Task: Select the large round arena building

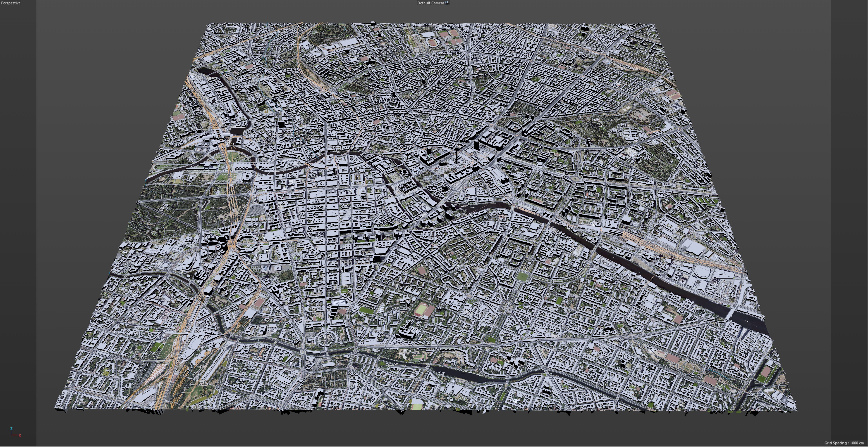Action: point(703,273)
